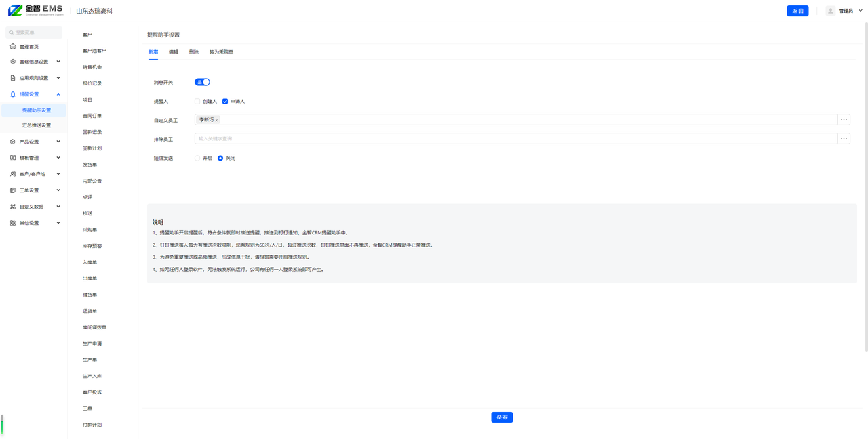Uncheck the 申请人 checkbox
Screen dimensions: 868x439
click(x=225, y=101)
